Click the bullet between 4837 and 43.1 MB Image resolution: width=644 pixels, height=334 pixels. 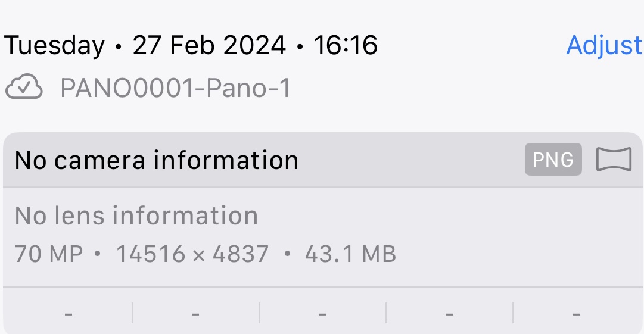(288, 254)
